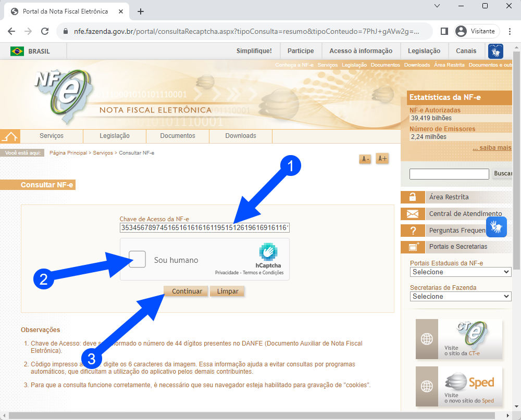Open the side panel icon in Chrome toolbar
The height and width of the screenshot is (420, 521).
[x=444, y=31]
